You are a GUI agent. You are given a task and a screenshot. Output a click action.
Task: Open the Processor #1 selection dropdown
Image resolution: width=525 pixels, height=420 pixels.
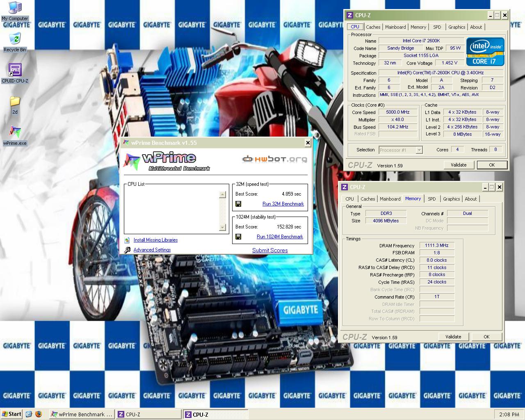[x=419, y=150]
